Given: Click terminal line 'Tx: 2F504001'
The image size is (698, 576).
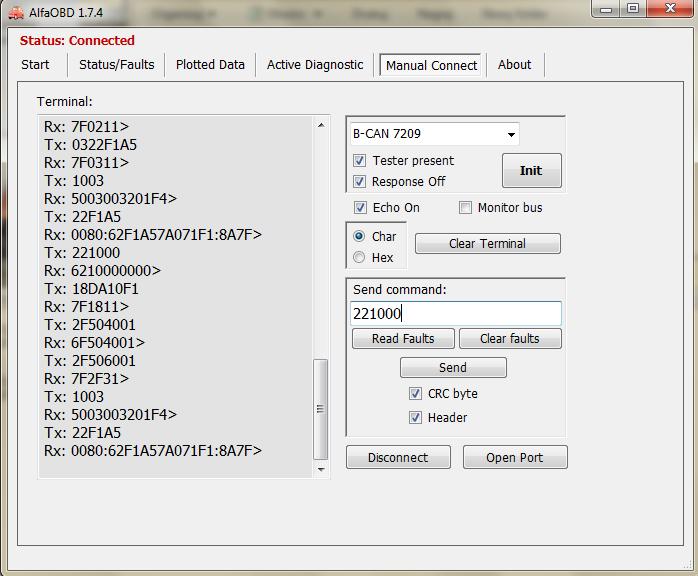Looking at the screenshot, I should [x=89, y=325].
